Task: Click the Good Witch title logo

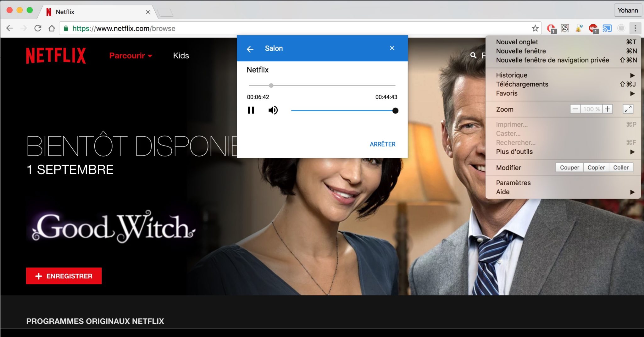Action: pos(114,227)
